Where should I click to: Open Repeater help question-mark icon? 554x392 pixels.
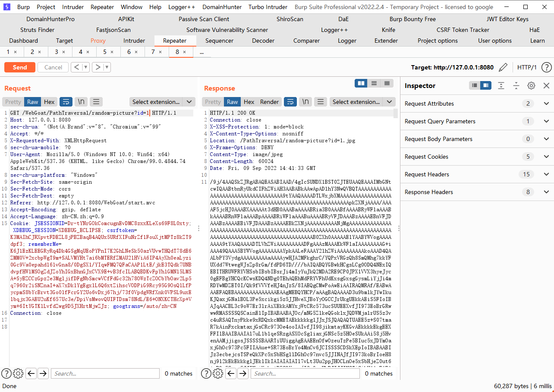click(546, 67)
